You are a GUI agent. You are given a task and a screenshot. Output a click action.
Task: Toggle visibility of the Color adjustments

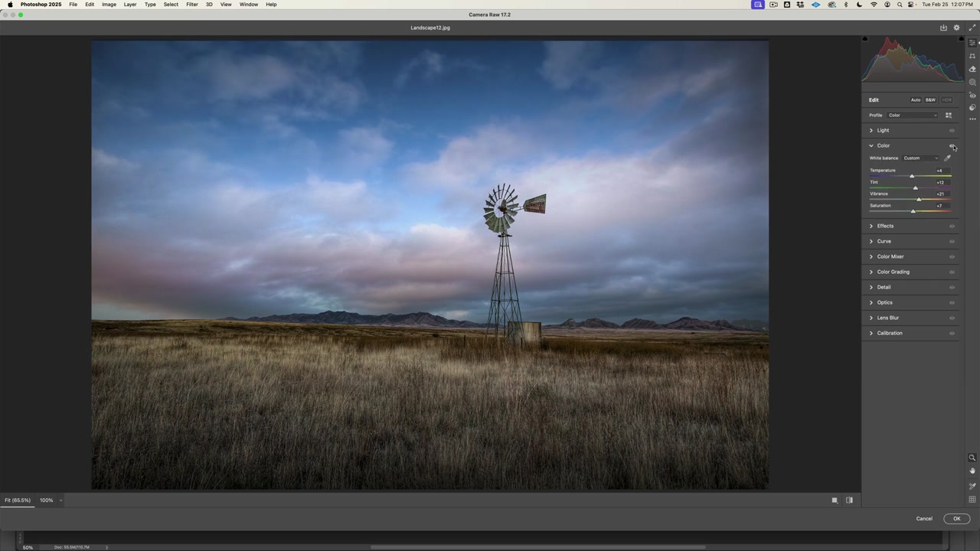[952, 145]
